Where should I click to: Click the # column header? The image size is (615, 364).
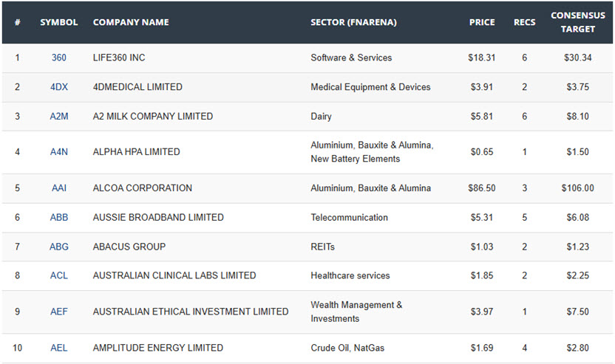(17, 22)
